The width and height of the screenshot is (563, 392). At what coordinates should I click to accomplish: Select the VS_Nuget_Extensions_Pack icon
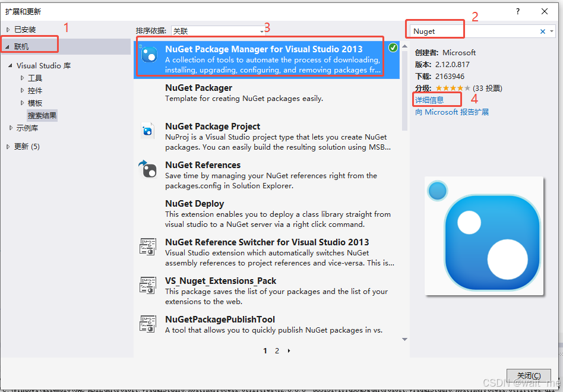click(x=147, y=286)
